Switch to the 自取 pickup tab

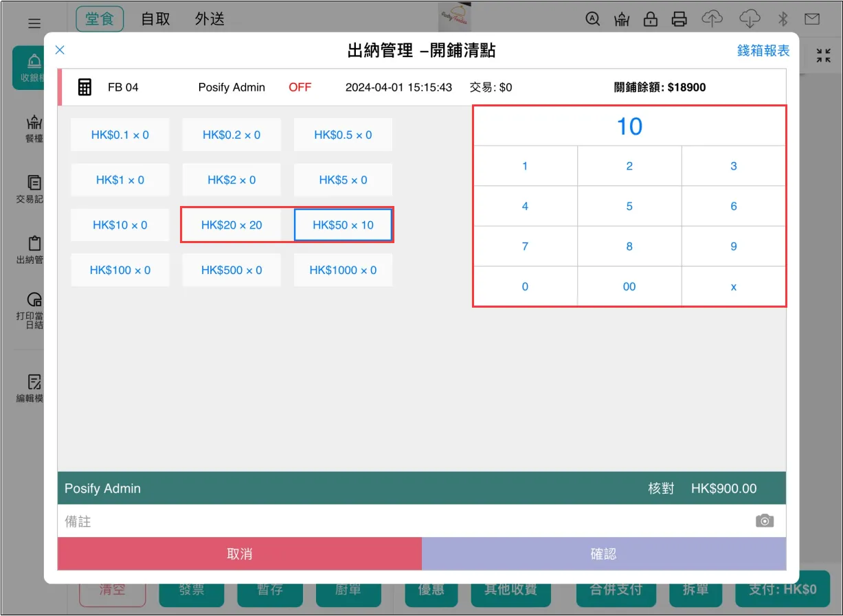tap(155, 19)
